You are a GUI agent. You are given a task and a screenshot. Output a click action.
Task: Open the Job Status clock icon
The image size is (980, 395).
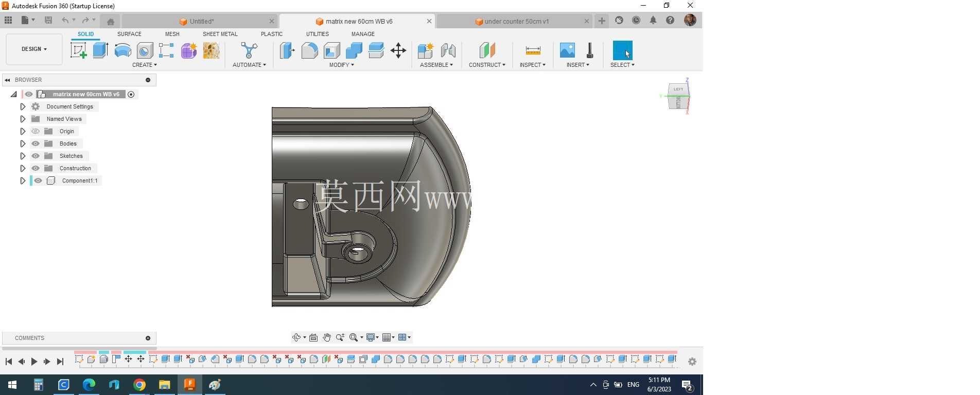pyautogui.click(x=636, y=20)
